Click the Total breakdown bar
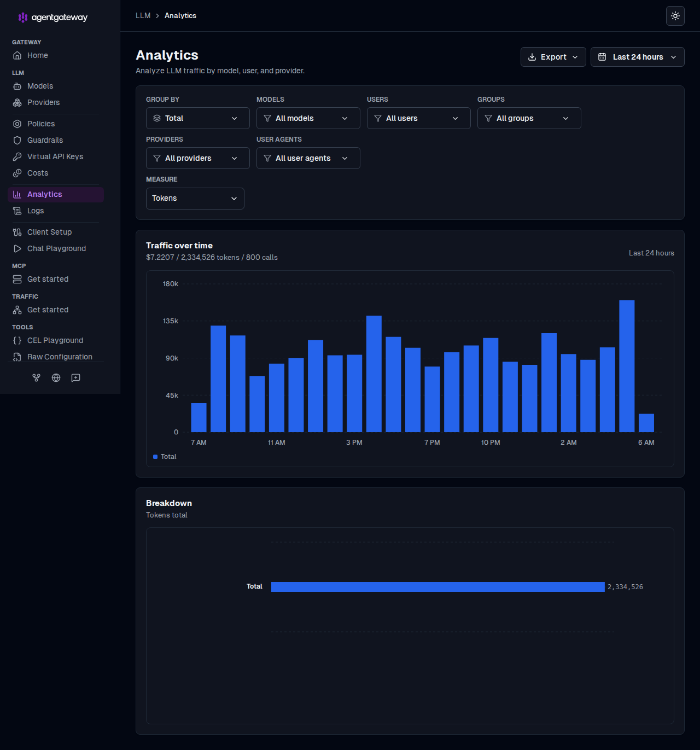The height and width of the screenshot is (750, 700). pos(437,587)
